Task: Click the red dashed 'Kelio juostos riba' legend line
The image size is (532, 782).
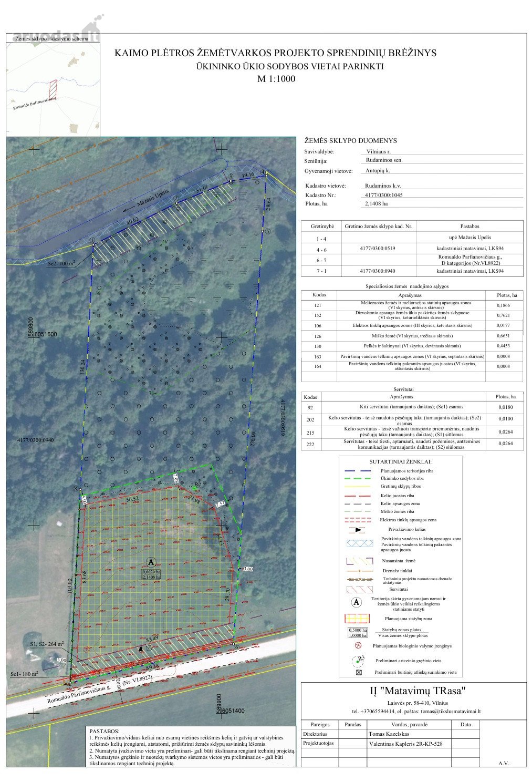Action: 357,496
